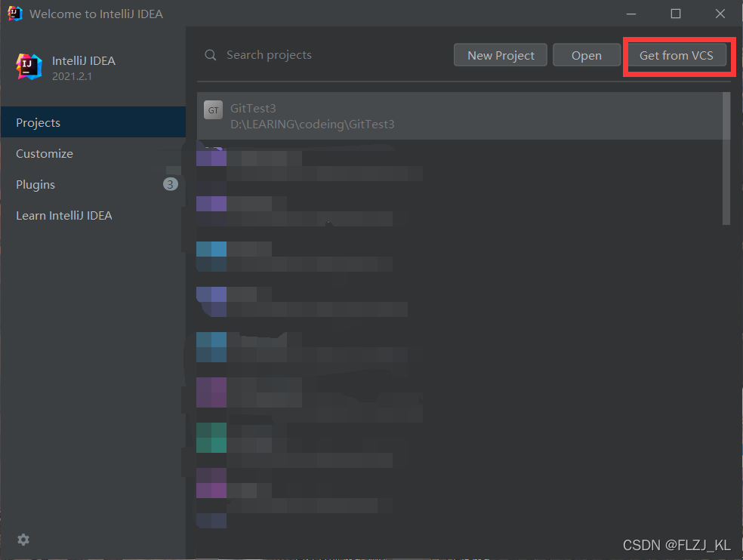Image resolution: width=743 pixels, height=560 pixels.
Task: Click the projects list vertical scrollbar
Action: pyautogui.click(x=726, y=158)
